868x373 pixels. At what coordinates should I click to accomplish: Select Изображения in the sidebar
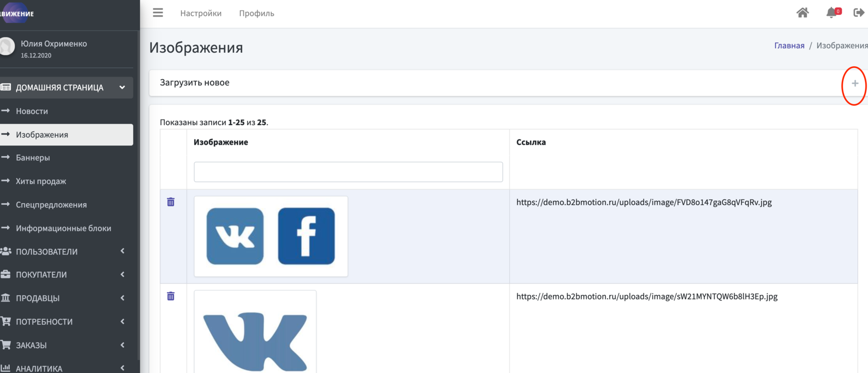[x=67, y=135]
